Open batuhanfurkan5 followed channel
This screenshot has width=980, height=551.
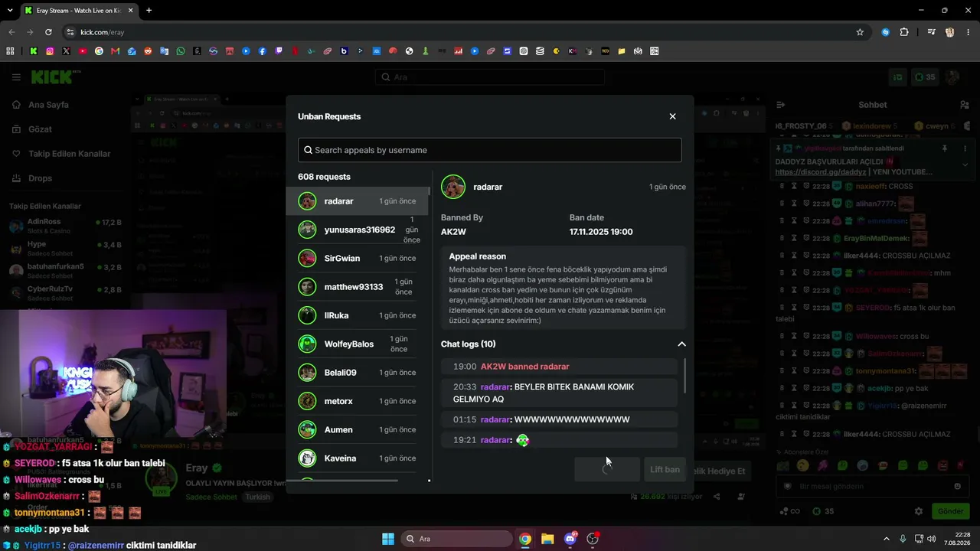point(65,271)
